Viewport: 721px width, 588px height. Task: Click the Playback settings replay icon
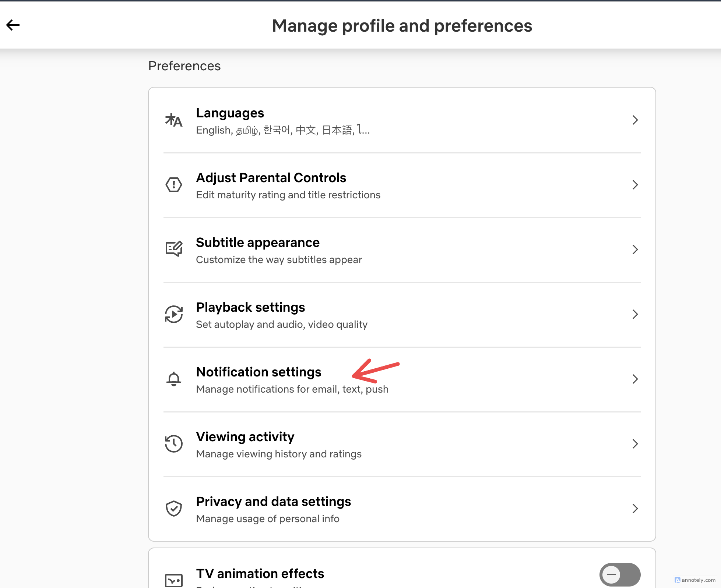[x=173, y=314]
